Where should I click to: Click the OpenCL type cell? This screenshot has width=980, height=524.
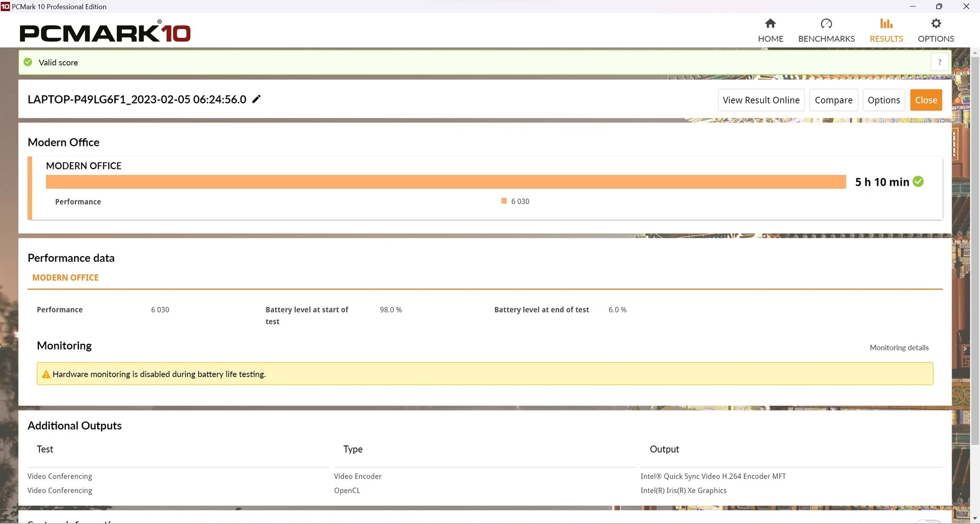pos(347,491)
